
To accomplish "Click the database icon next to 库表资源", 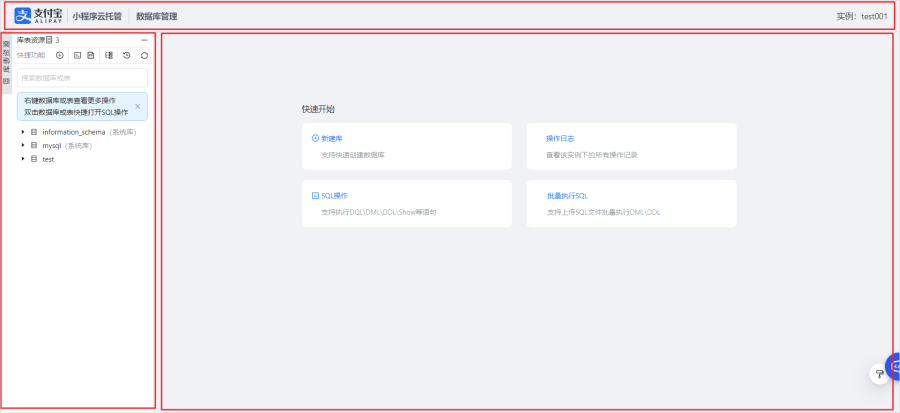I will 49,40.
